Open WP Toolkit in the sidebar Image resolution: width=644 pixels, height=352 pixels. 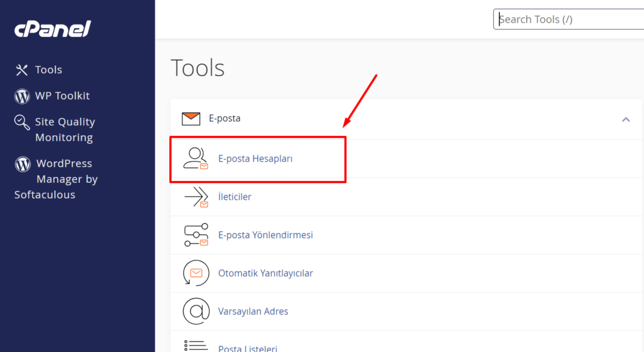(x=62, y=96)
